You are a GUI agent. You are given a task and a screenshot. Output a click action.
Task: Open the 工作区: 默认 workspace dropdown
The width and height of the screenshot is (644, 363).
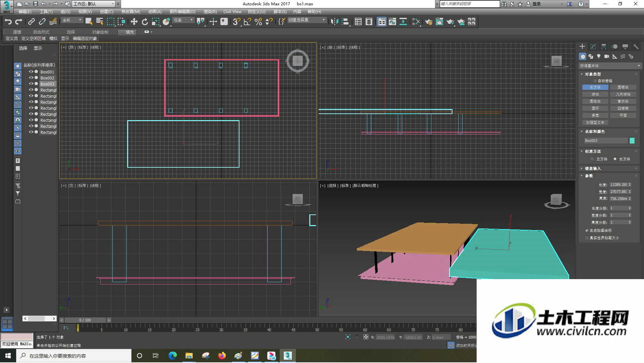[x=94, y=4]
